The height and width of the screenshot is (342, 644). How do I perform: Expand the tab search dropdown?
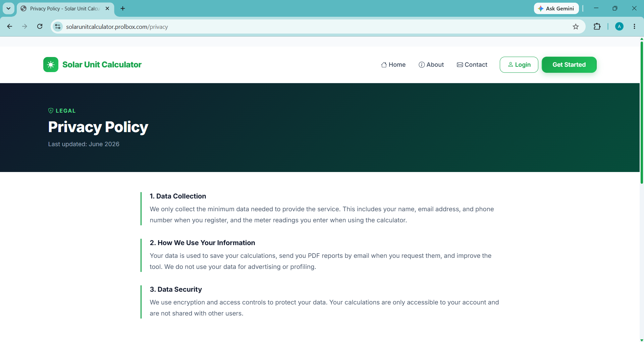tap(8, 8)
